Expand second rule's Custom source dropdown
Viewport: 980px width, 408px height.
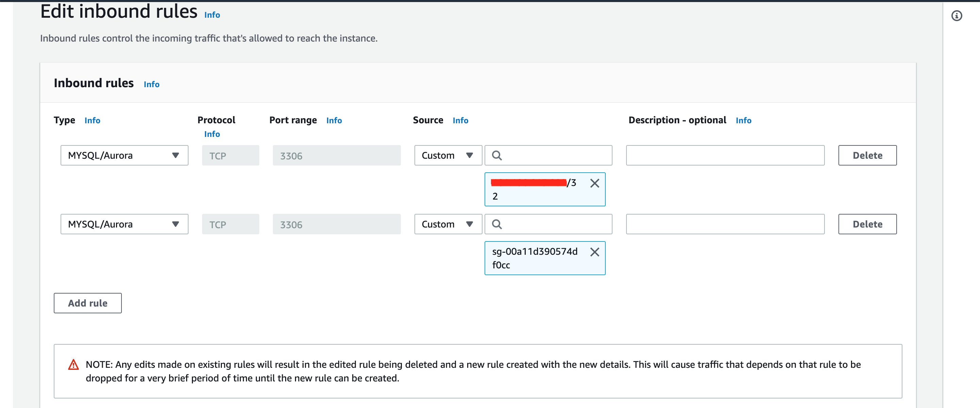tap(448, 224)
